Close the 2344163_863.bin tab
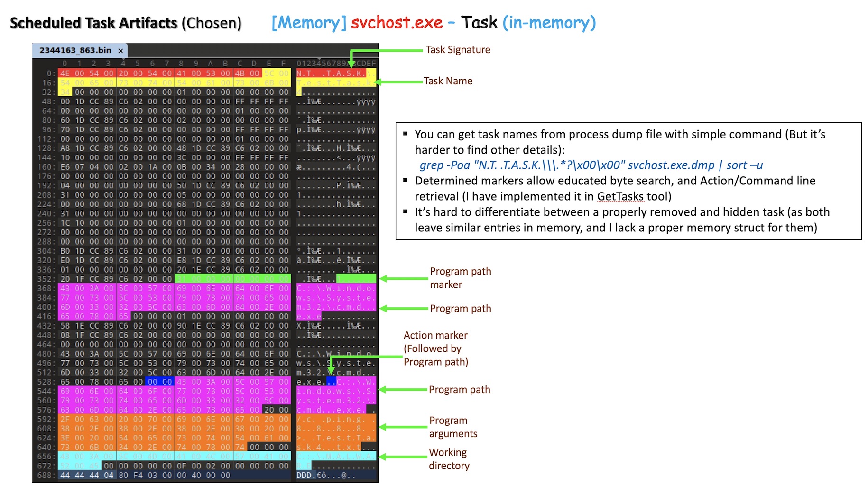Screen dimensions: 868x486 pyautogui.click(x=120, y=51)
